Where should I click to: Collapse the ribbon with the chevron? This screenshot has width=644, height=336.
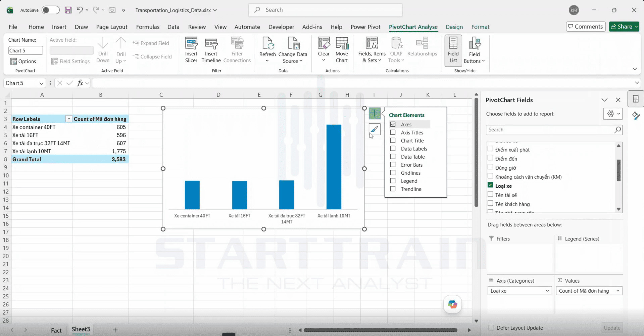coord(635,69)
